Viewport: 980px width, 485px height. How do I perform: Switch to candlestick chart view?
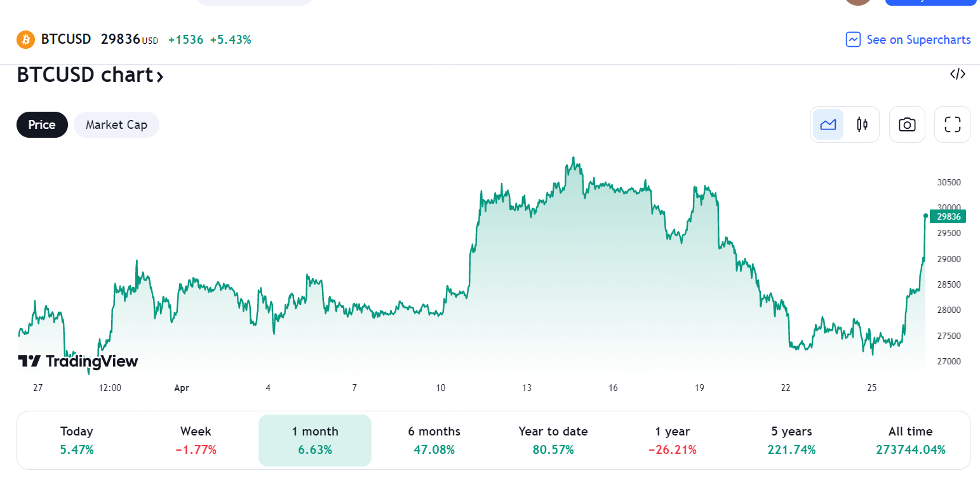[x=862, y=124]
